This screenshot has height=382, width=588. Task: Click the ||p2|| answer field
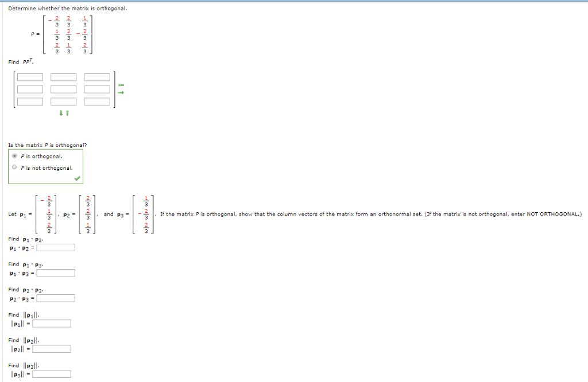(x=52, y=348)
